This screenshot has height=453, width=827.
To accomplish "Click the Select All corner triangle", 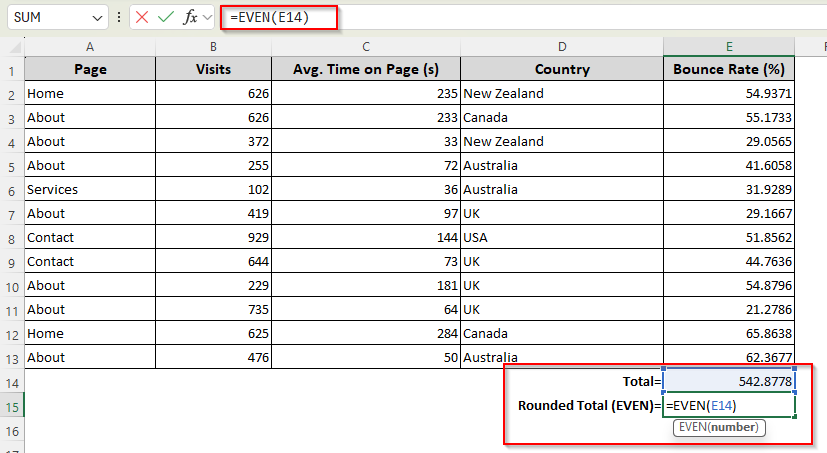I will click(15, 47).
